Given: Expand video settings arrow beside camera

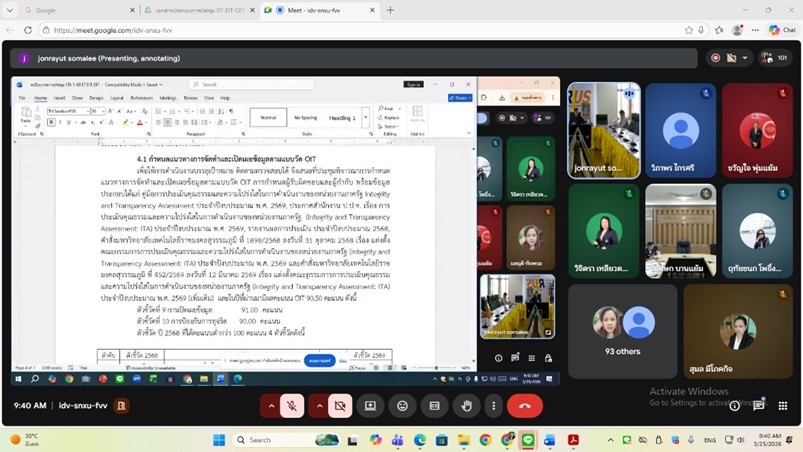Looking at the screenshot, I should point(319,406).
